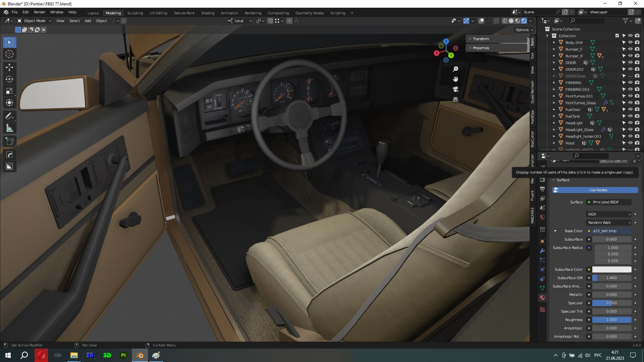Click the Use Nodes button
644x362 pixels.
pyautogui.click(x=598, y=190)
